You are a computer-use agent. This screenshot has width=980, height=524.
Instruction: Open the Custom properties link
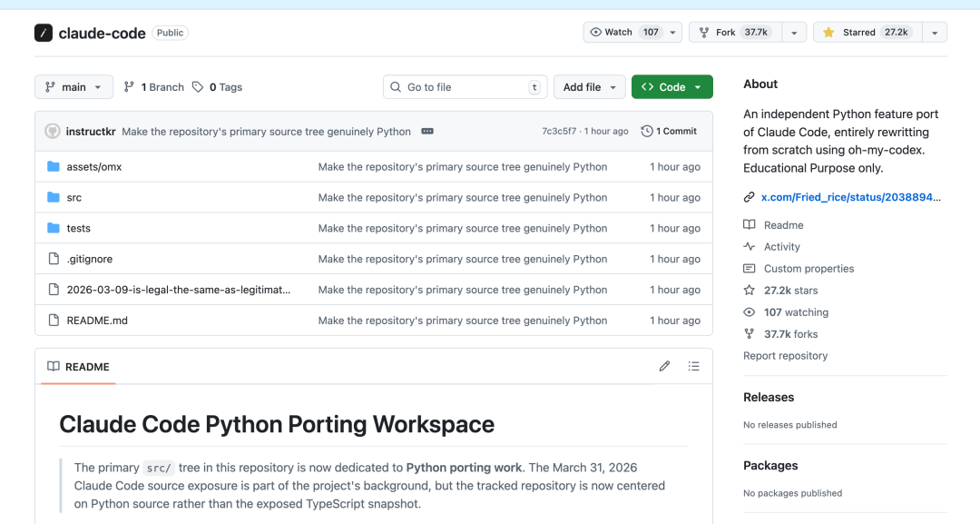tap(808, 268)
